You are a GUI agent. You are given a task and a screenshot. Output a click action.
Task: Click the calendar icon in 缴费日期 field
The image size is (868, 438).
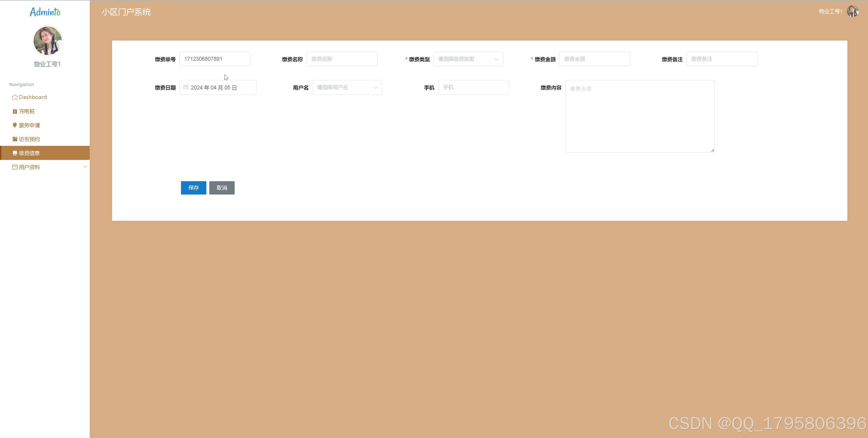pos(186,87)
